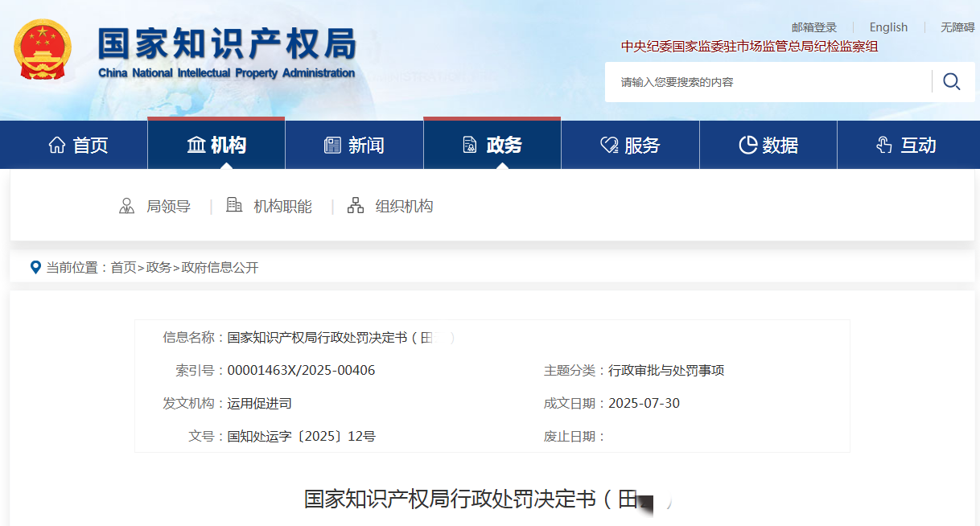Click the 国家知识产权局 site title
Image resolution: width=980 pixels, height=526 pixels.
click(x=227, y=44)
